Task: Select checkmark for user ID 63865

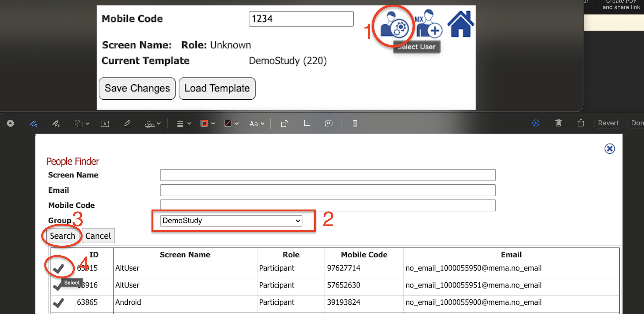Action: 58,303
